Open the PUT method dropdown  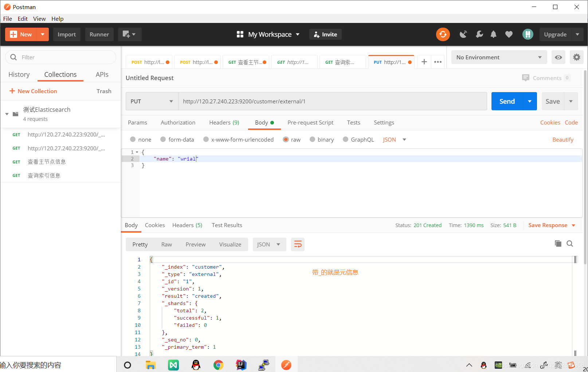coord(152,101)
